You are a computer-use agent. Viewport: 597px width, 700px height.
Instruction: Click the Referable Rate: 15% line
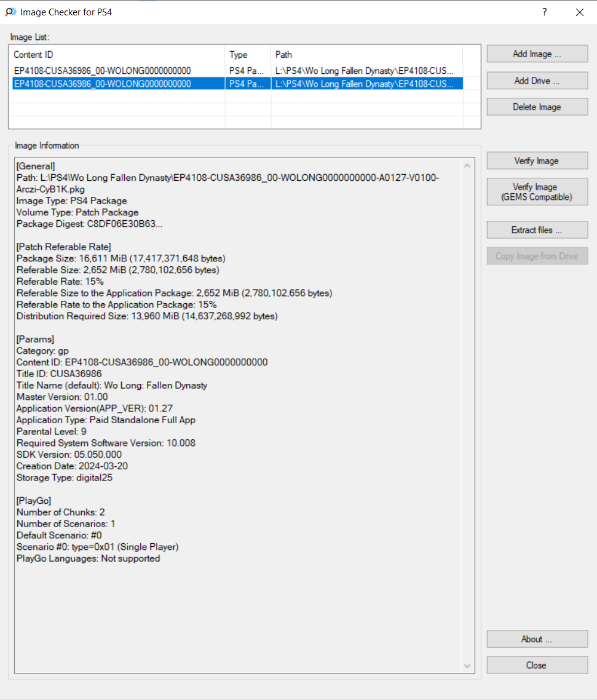60,282
